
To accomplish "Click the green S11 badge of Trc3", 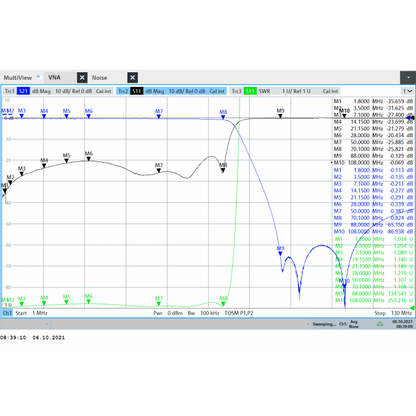I will 250,91.
